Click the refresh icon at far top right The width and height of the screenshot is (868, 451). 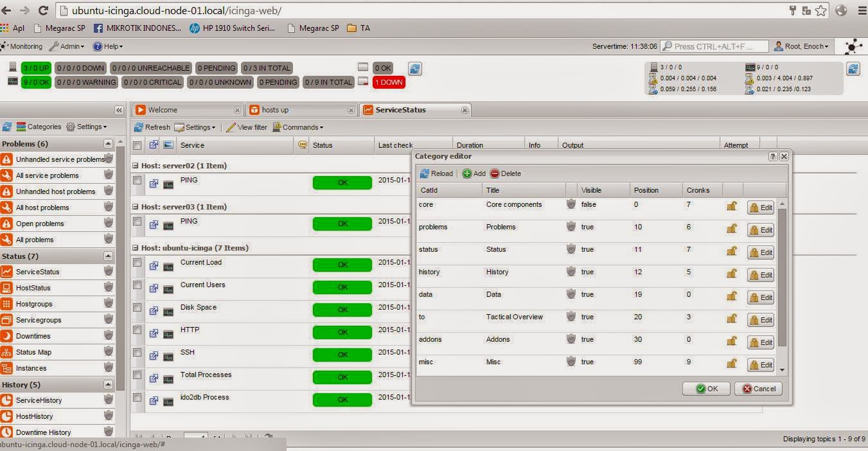tap(853, 69)
